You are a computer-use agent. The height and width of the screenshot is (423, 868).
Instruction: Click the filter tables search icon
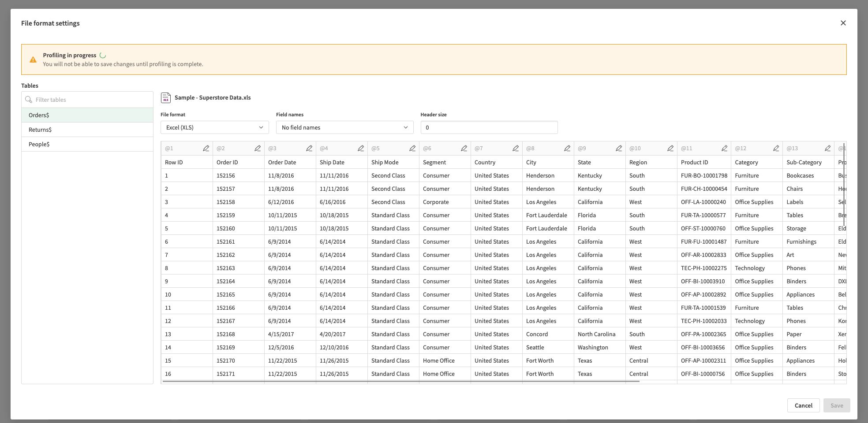[x=29, y=100]
